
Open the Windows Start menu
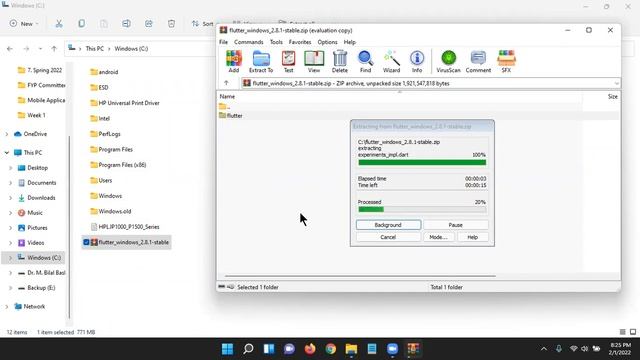tap(227, 349)
